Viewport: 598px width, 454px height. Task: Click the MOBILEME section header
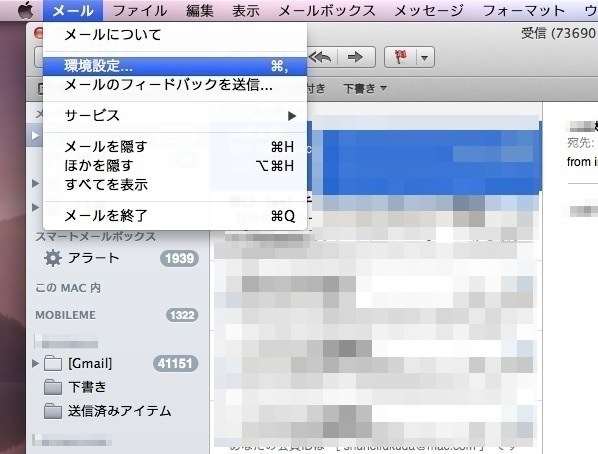(x=66, y=315)
